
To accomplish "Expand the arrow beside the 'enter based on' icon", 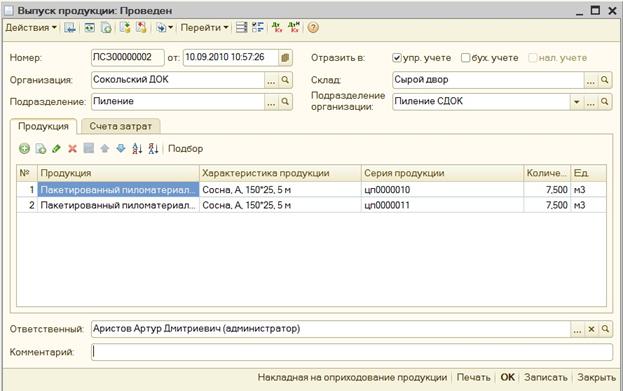I will coord(170,28).
